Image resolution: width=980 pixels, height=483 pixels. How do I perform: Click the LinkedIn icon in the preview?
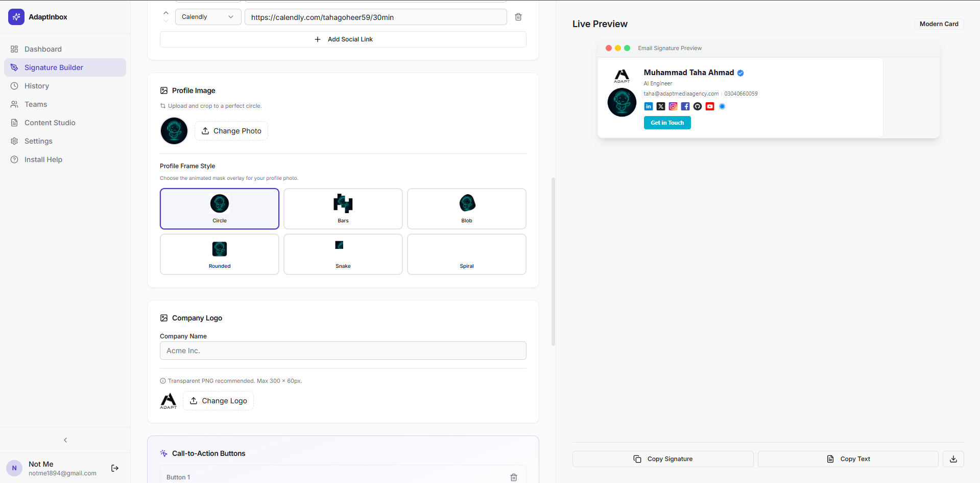point(649,106)
